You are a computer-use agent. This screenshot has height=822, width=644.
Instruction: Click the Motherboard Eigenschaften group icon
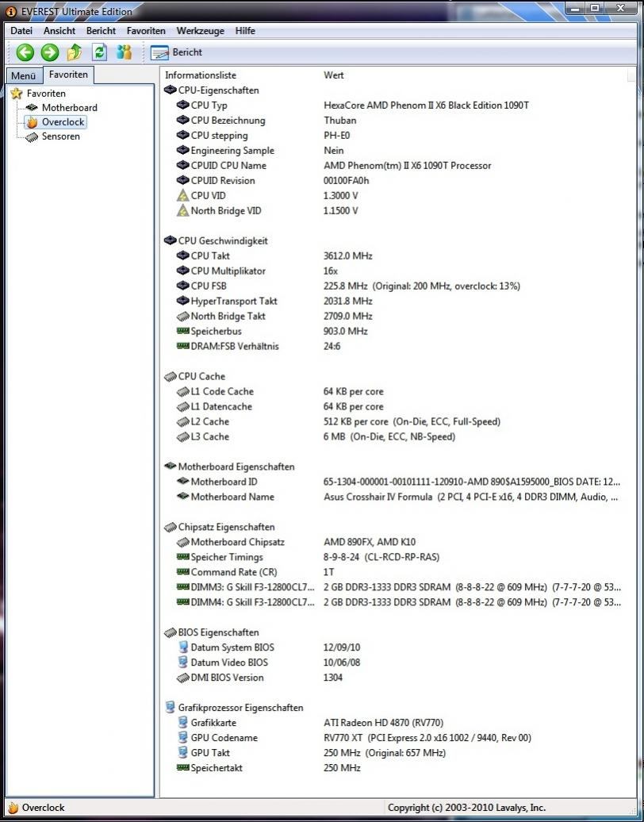coord(171,466)
